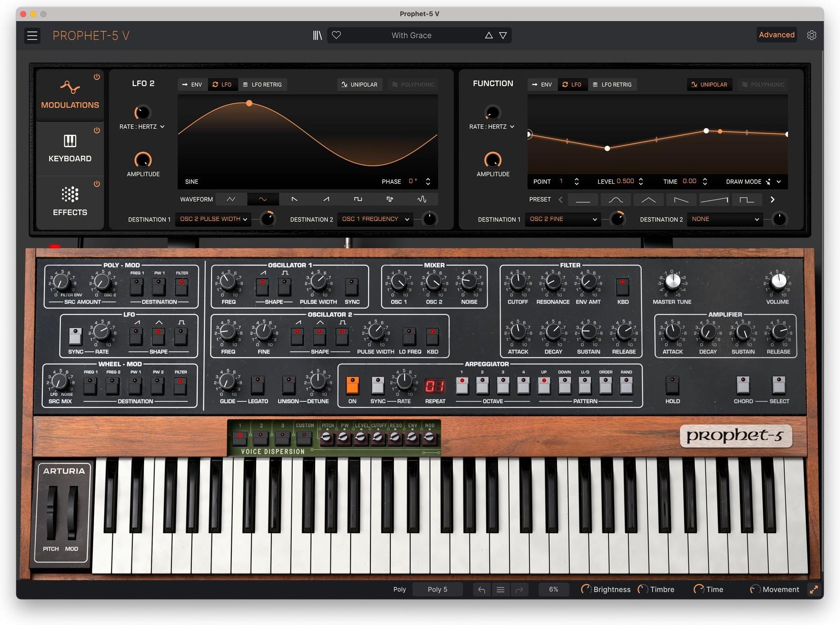Viewport: 840px width, 625px height.
Task: Select the sine waveform for LFO 2
Action: coord(263,199)
